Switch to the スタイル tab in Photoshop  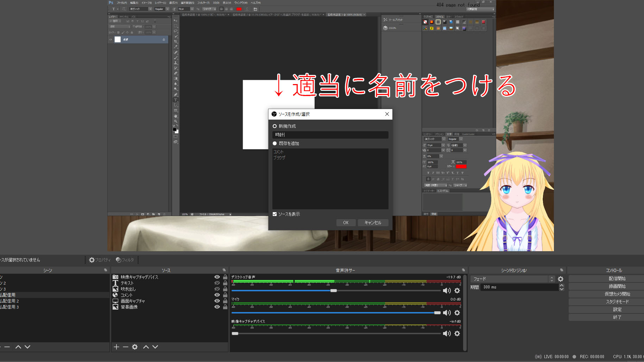[x=440, y=17]
